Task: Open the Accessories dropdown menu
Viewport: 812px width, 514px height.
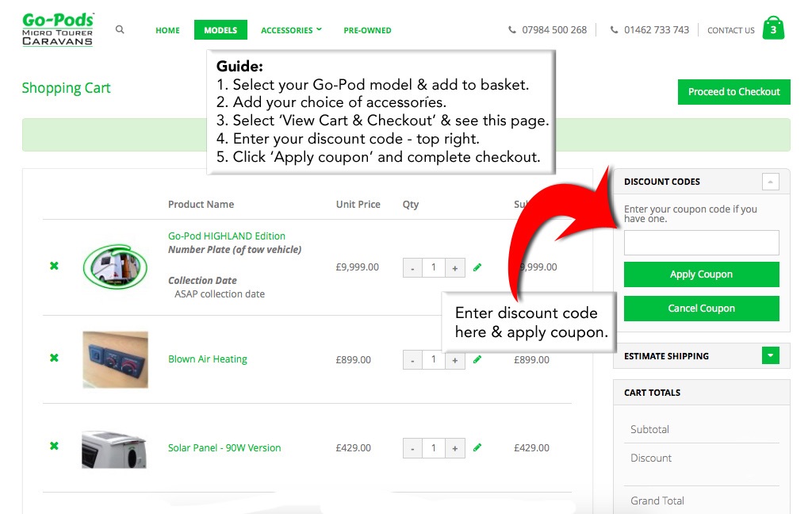Action: 291,30
